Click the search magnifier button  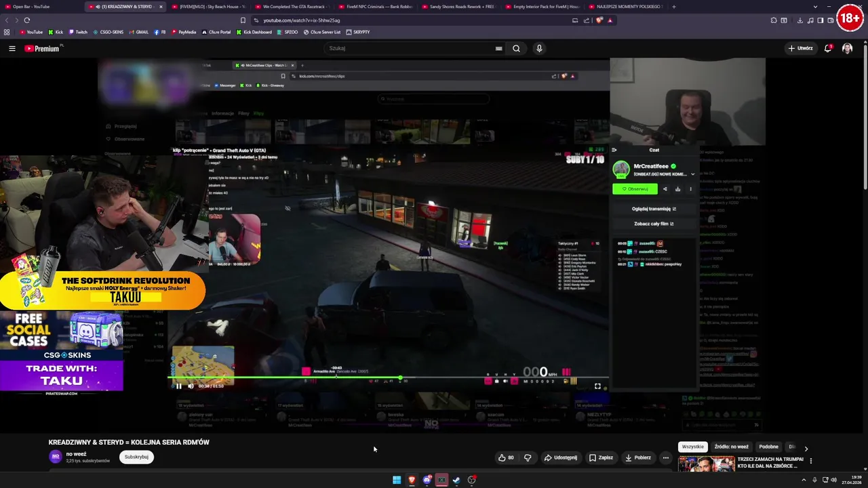click(516, 48)
